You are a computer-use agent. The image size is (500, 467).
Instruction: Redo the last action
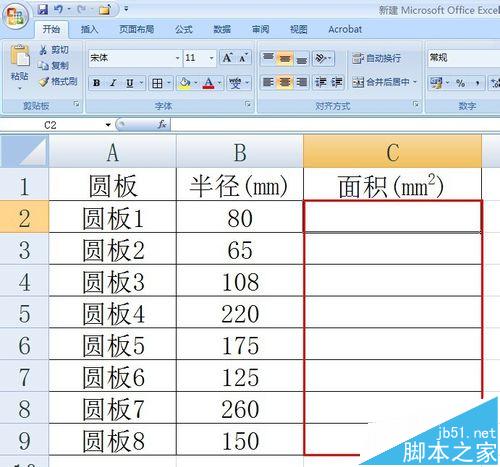coord(81,9)
